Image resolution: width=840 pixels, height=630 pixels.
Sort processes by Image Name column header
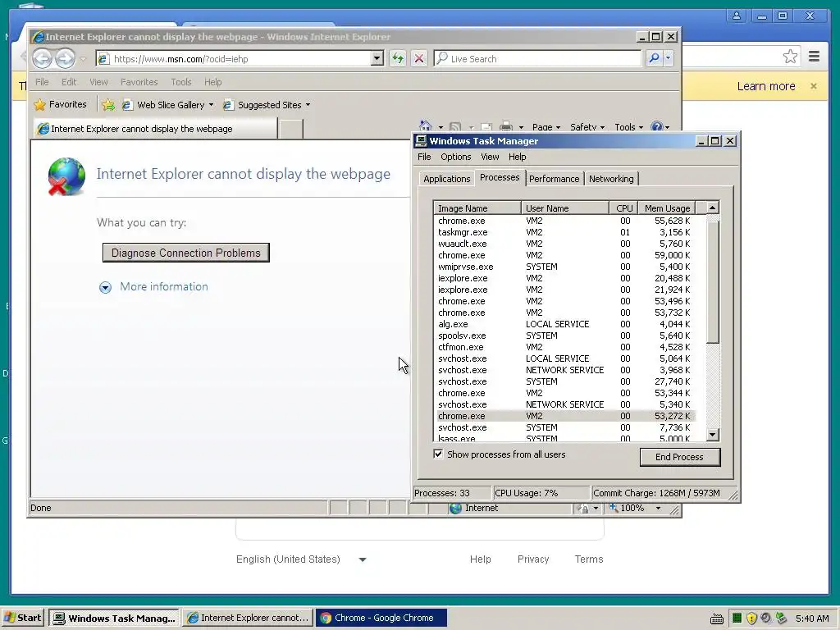(477, 208)
